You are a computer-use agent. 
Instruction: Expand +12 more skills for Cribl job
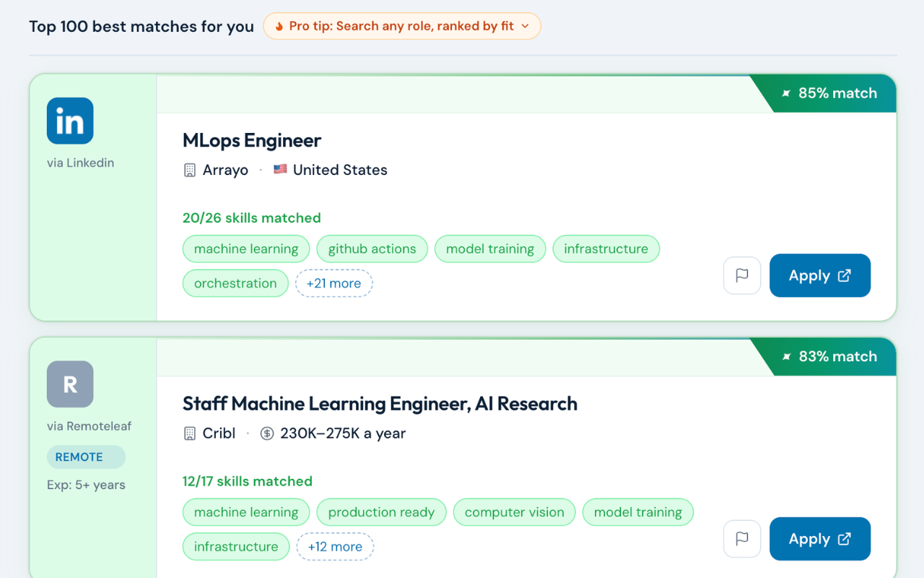[335, 547]
